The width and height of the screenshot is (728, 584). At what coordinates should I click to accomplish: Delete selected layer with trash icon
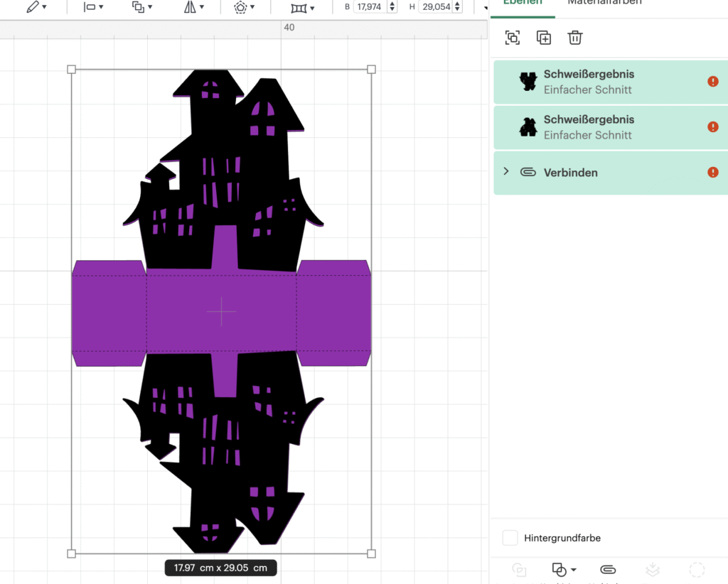[x=575, y=38]
